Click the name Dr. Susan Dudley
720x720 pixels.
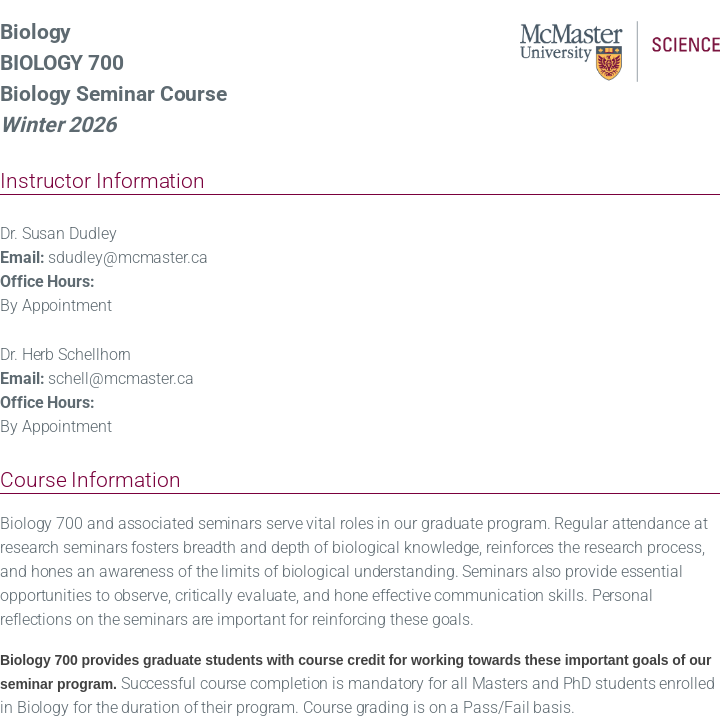58,234
